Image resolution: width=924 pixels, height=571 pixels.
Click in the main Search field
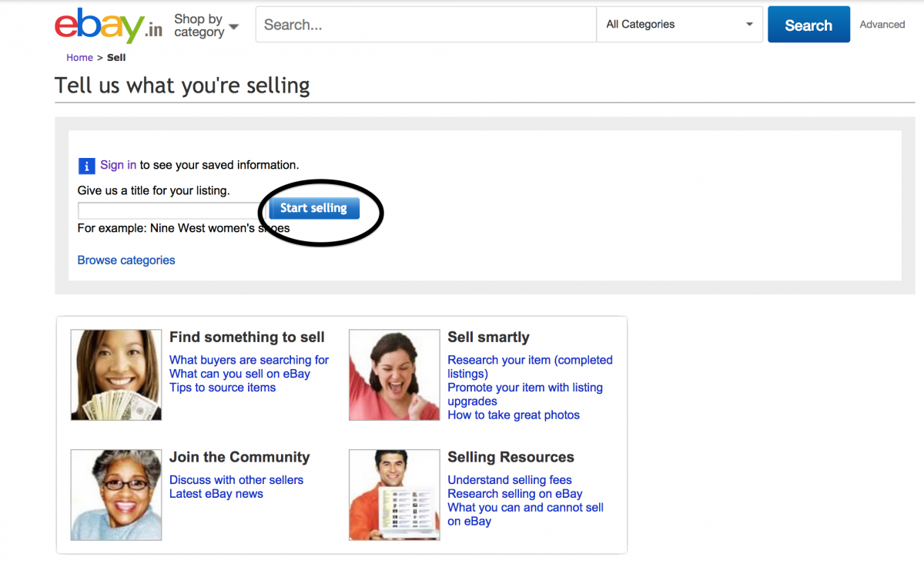tap(426, 25)
